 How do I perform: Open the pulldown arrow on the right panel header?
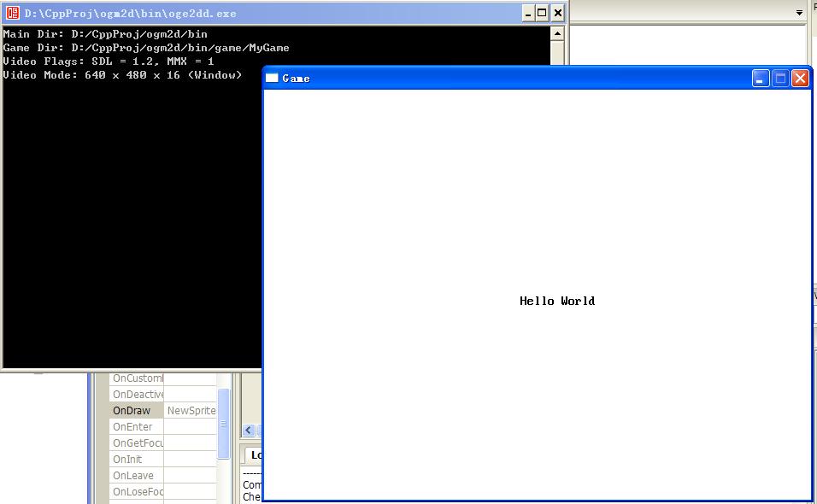(x=798, y=12)
